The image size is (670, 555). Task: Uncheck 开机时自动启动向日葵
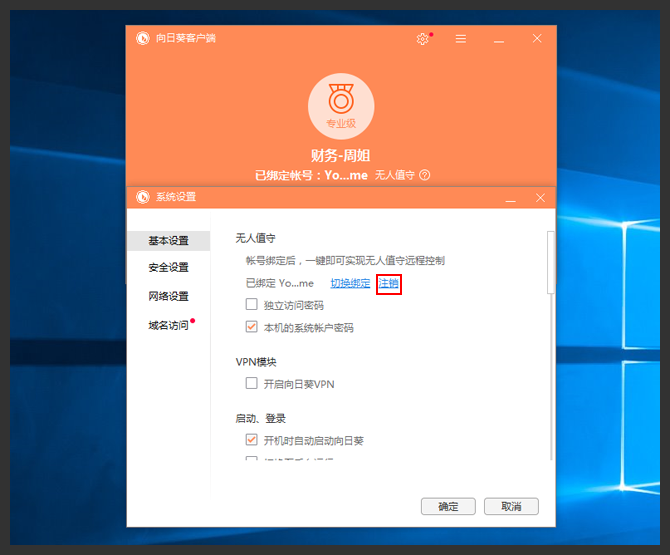[252, 440]
